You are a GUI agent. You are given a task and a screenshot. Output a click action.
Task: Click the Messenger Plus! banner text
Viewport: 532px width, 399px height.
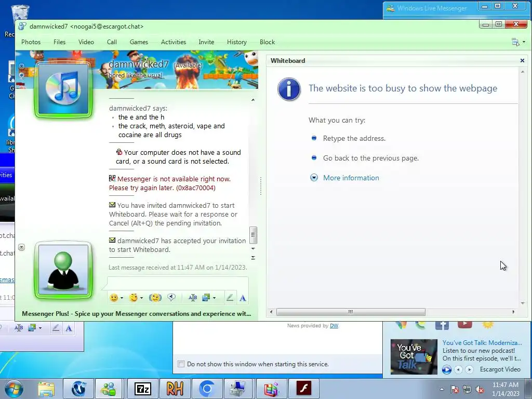pyautogui.click(x=137, y=313)
